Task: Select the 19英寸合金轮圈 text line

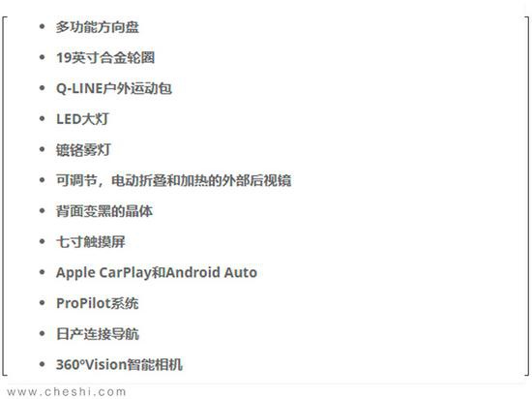Action: coord(105,58)
